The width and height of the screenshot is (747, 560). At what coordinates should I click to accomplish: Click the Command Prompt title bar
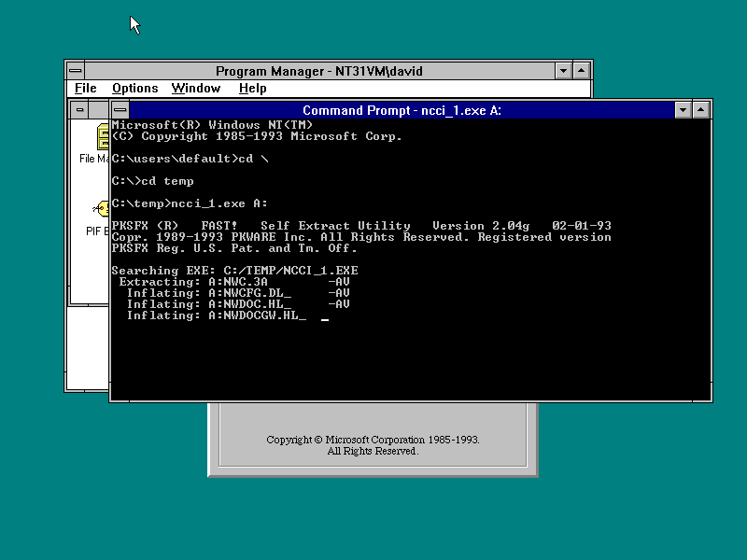point(402,110)
